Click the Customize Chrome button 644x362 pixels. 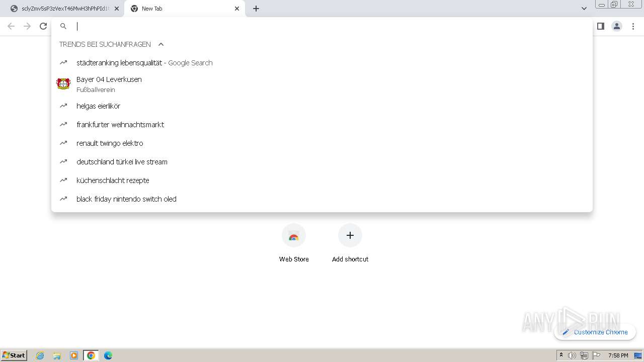click(595, 332)
